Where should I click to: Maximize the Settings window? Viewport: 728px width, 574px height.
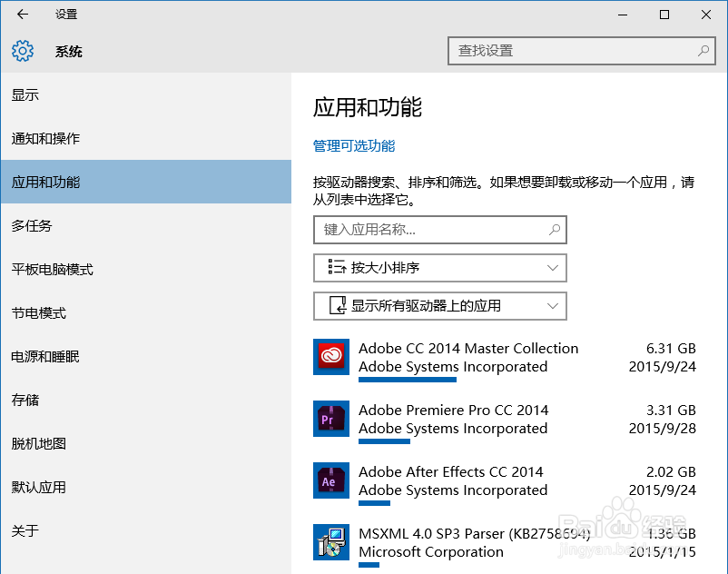(x=664, y=15)
